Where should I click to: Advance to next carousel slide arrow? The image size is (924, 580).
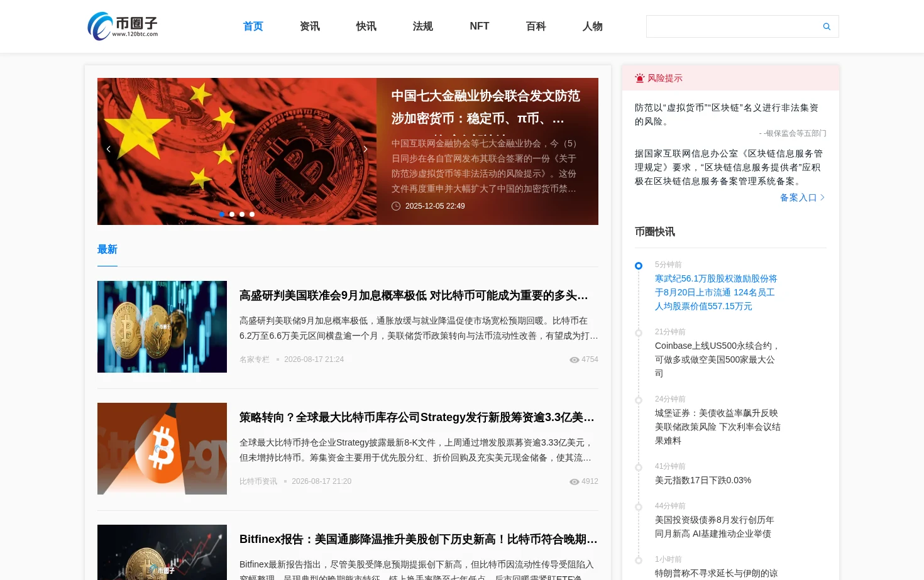click(x=365, y=149)
